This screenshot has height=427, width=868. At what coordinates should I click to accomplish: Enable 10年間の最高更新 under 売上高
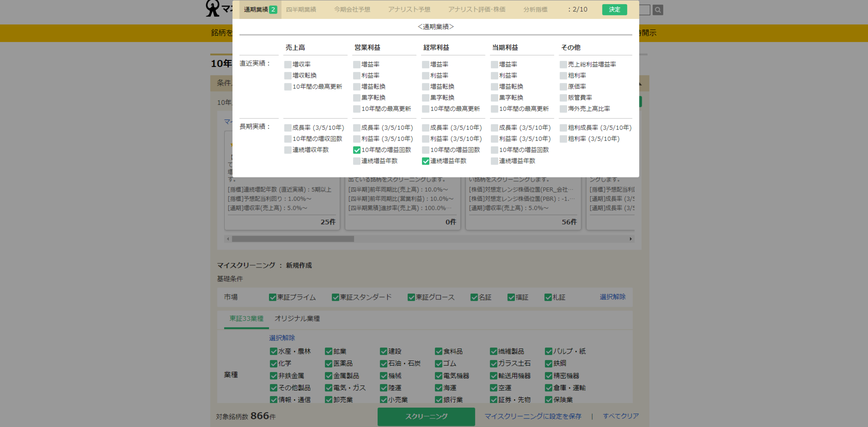click(288, 87)
